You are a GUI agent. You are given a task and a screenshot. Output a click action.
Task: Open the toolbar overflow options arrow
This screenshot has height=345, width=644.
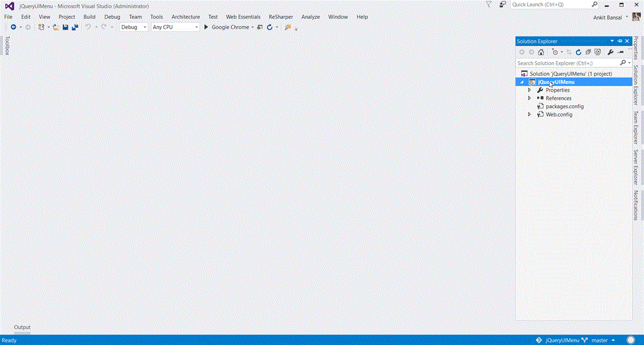click(x=296, y=28)
